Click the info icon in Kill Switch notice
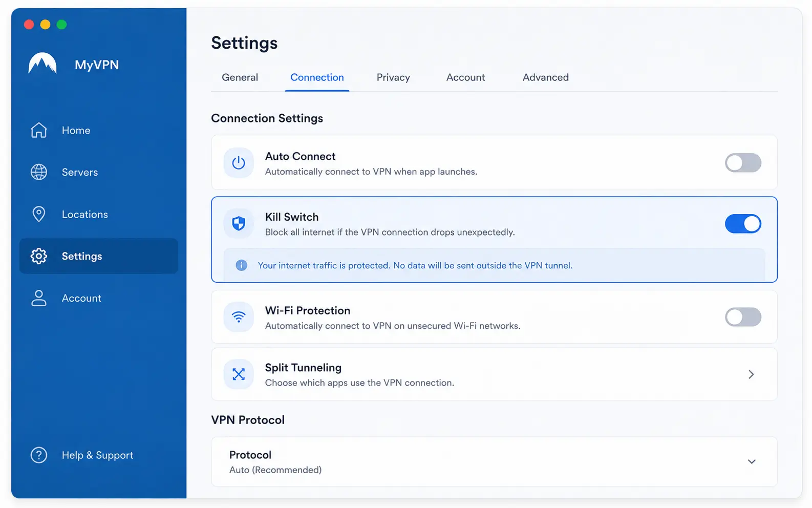 pos(241,265)
